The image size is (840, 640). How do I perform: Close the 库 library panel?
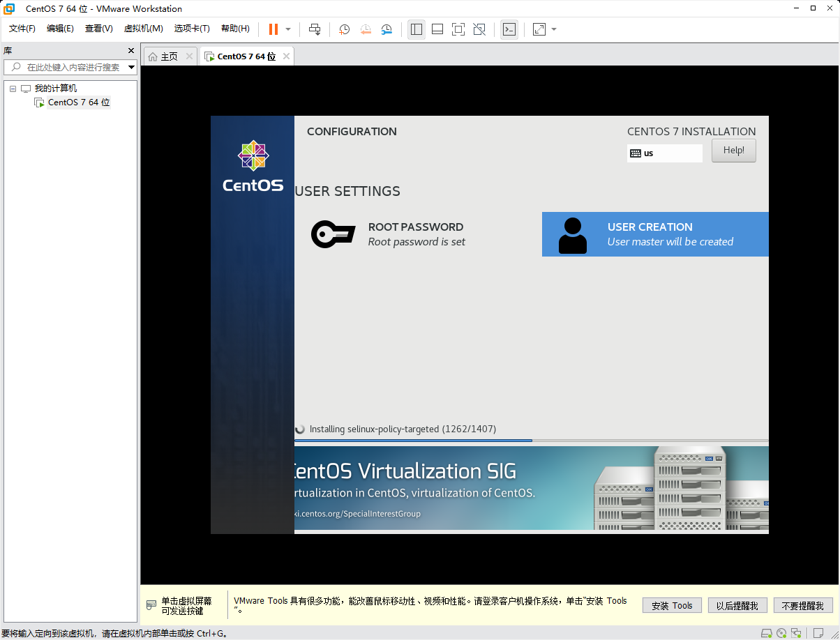131,51
